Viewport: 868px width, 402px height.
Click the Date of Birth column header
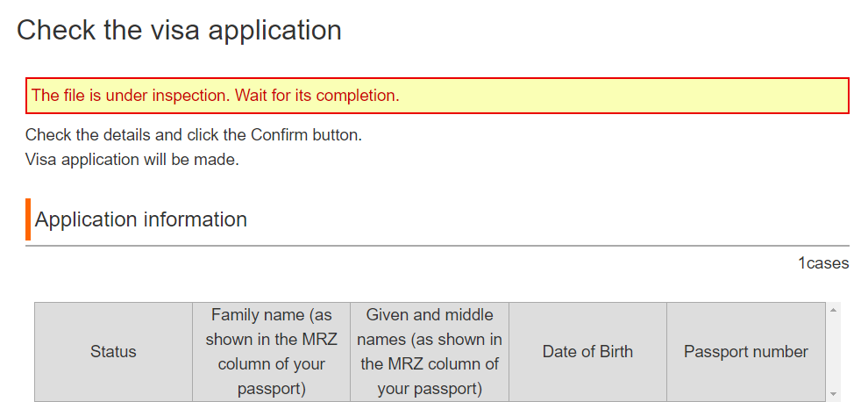coord(587,351)
